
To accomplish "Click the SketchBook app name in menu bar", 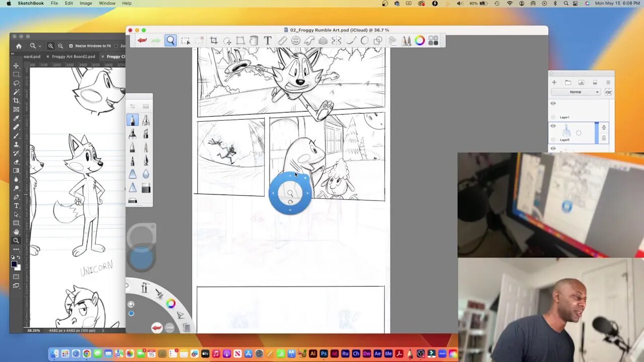I will 31,4.
